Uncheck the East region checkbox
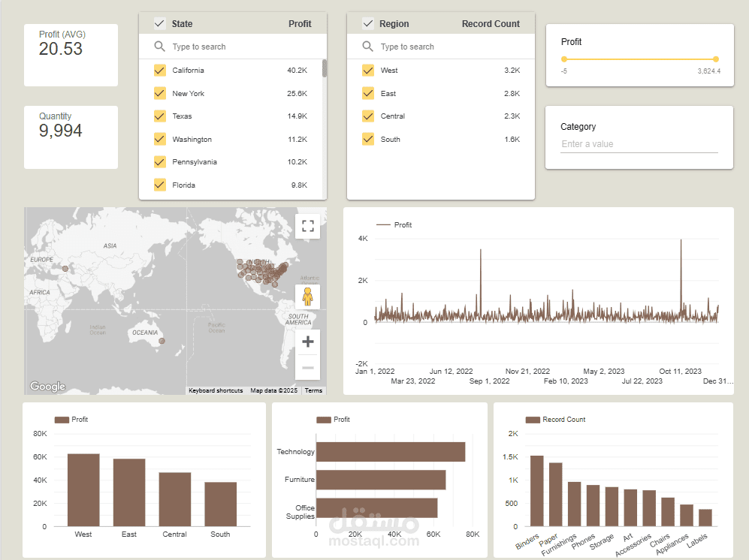 [368, 94]
